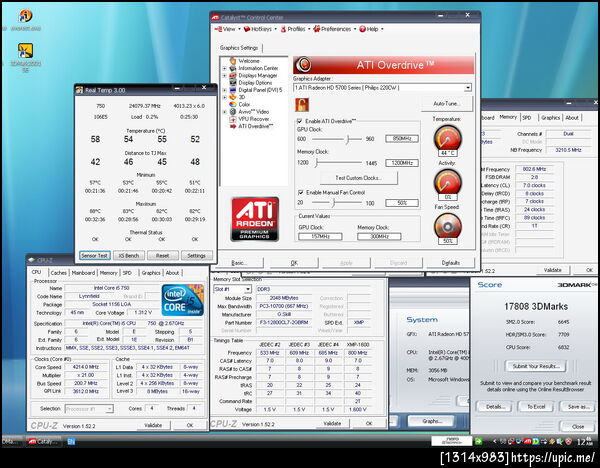
Task: Toggle Enable Manual Fan Control checkbox
Action: point(300,192)
